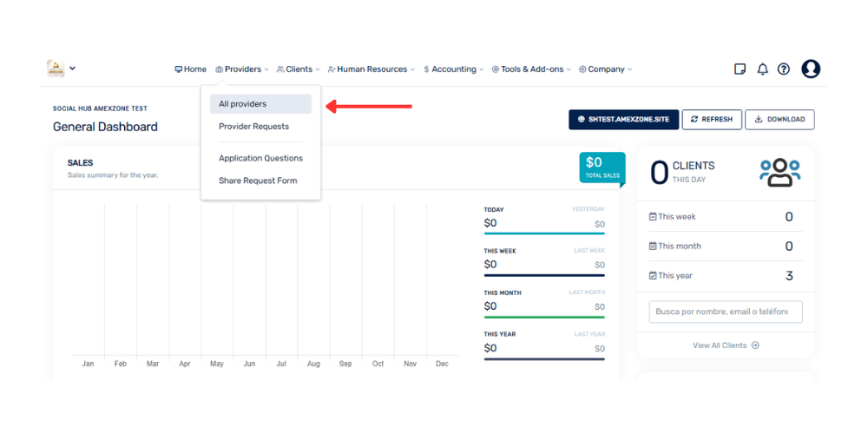Screen dimensions: 868x434
Task: Focus the client search input field
Action: click(726, 312)
